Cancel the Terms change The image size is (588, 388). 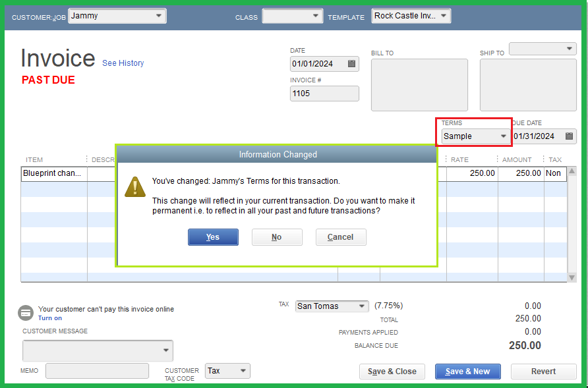[x=341, y=237]
